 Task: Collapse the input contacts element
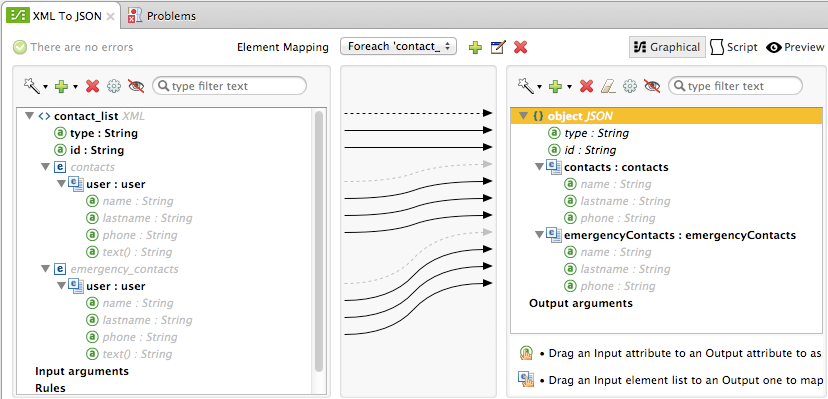point(45,167)
